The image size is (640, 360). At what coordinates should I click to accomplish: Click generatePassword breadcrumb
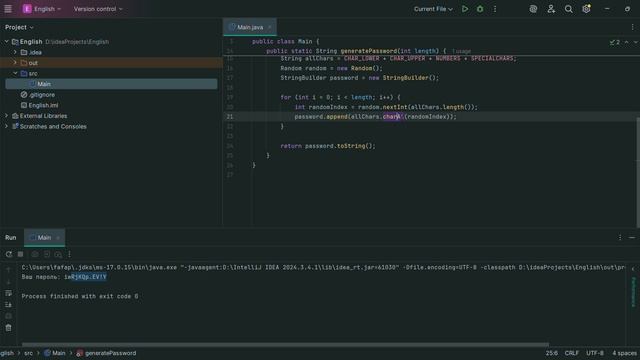[x=106, y=353]
